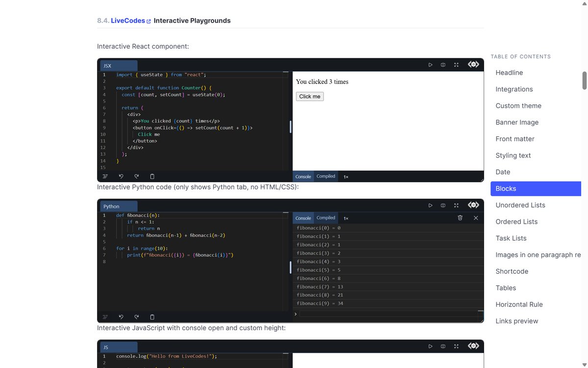The width and height of the screenshot is (588, 368).
Task: Select the JS editor tab
Action: tap(119, 347)
